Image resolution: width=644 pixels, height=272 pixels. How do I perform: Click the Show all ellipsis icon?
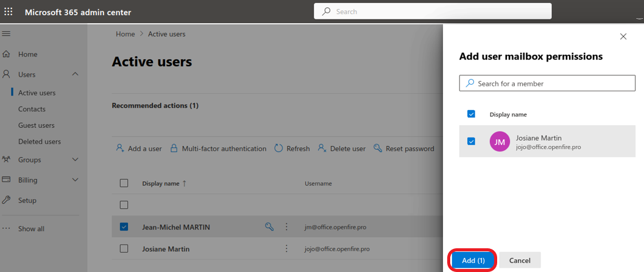7,229
